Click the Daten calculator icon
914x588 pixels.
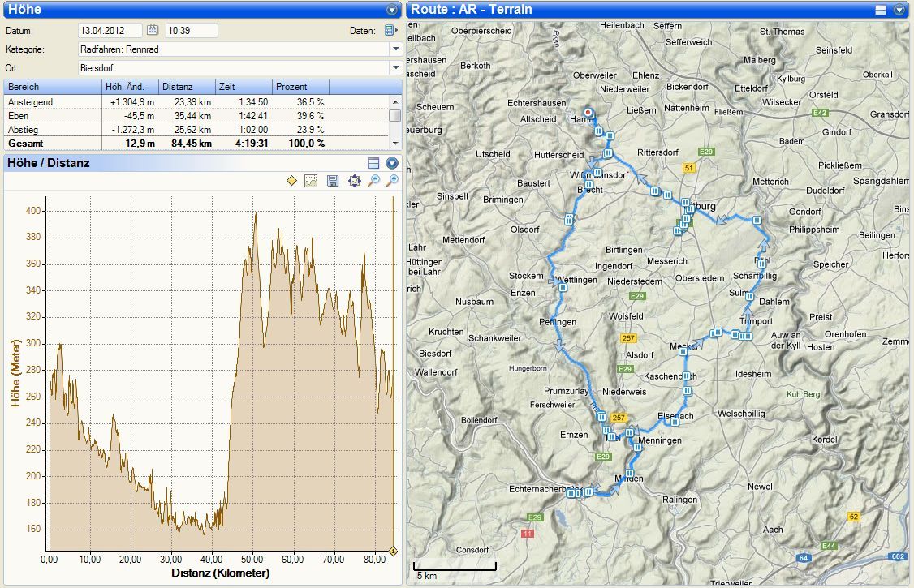point(390,30)
